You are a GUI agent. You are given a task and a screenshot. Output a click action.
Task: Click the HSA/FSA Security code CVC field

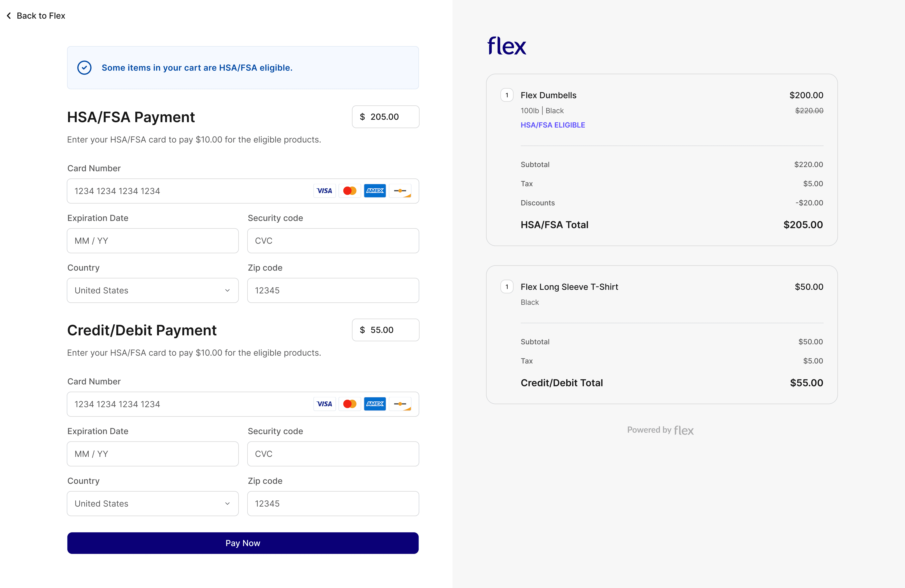(333, 241)
